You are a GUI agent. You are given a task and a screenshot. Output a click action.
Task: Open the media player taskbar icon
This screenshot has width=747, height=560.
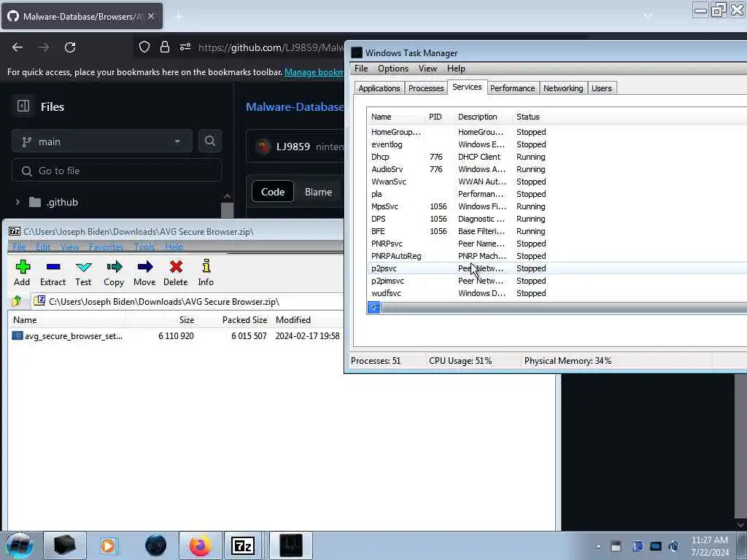point(108,545)
